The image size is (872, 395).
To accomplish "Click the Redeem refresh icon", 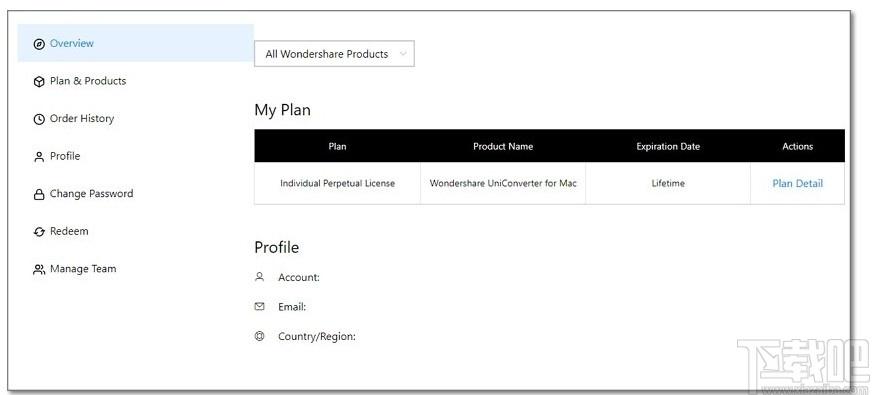I will click(x=39, y=232).
